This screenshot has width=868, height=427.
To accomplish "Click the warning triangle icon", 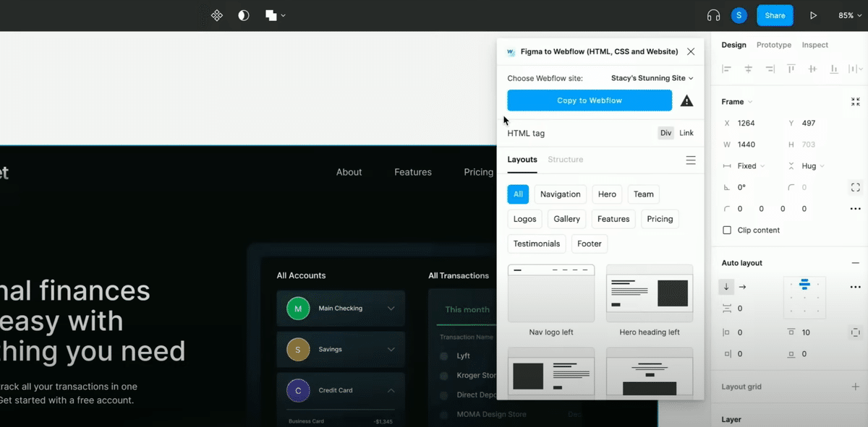I will (687, 101).
